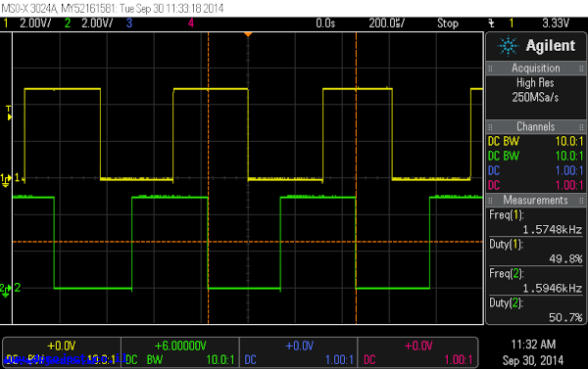
Task: Click channel 1 ground reference marker
Action: click(6, 180)
